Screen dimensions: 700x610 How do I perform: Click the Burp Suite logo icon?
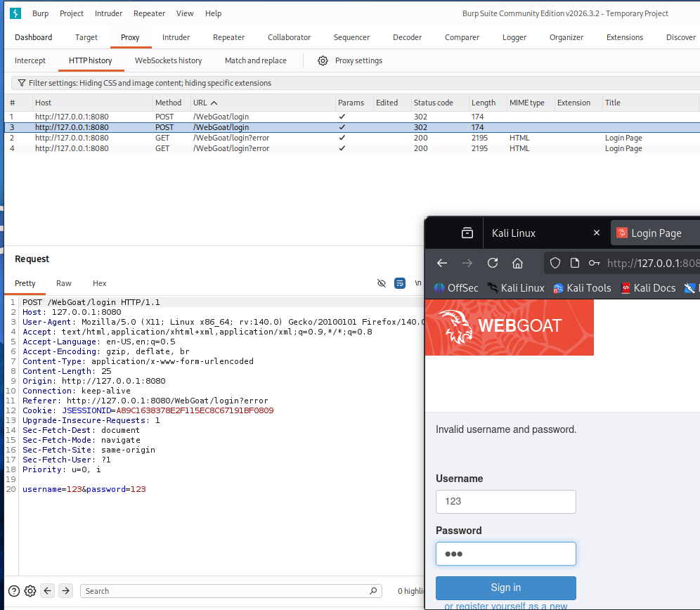15,13
